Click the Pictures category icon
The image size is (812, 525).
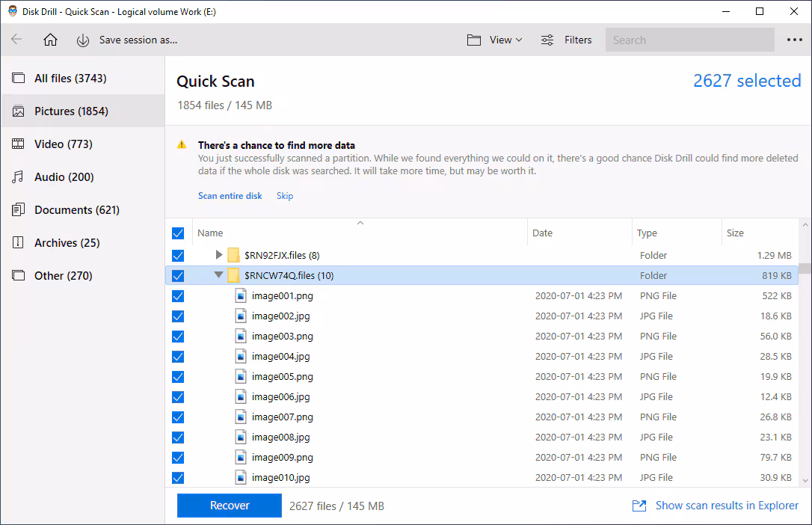[x=18, y=111]
